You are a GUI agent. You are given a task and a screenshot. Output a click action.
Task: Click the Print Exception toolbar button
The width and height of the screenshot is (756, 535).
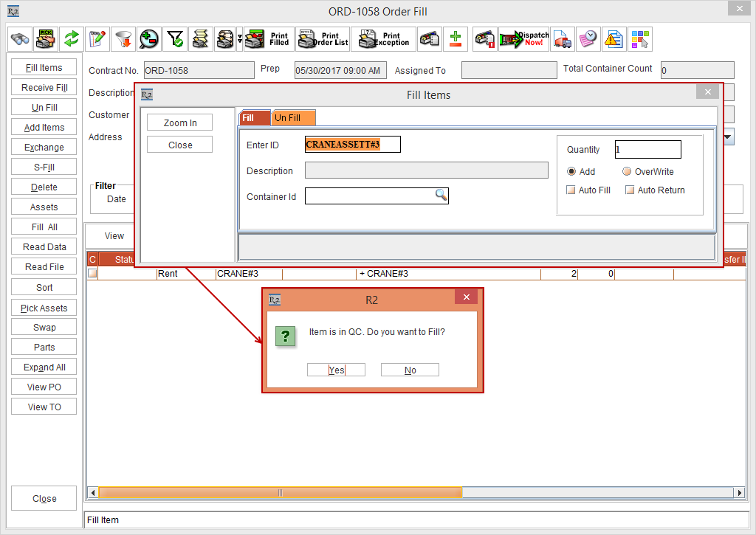[383, 39]
